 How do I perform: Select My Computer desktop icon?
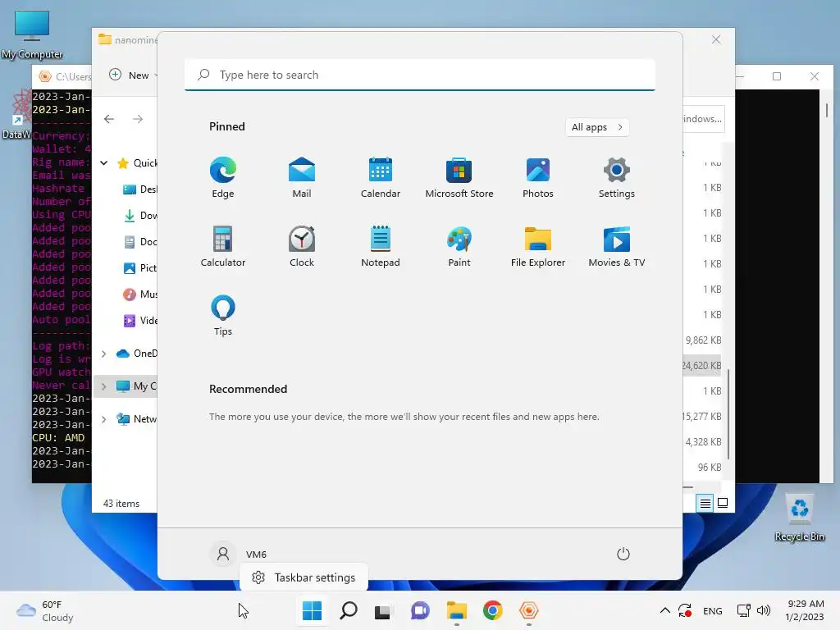pyautogui.click(x=32, y=34)
